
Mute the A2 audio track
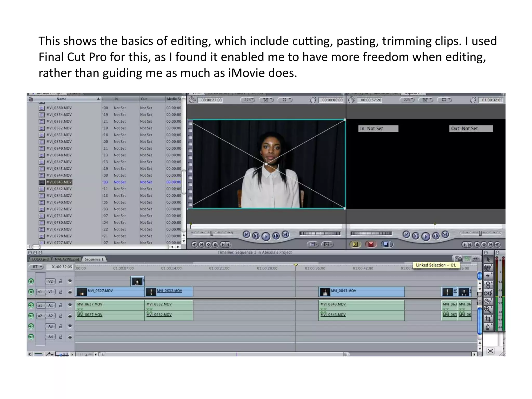(x=31, y=316)
